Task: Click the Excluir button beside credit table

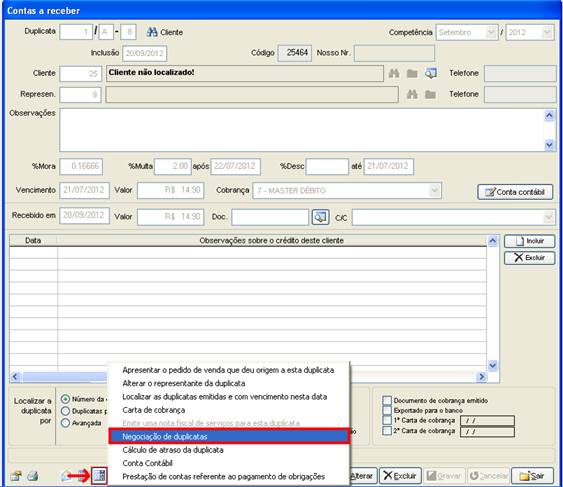Action: tap(530, 258)
